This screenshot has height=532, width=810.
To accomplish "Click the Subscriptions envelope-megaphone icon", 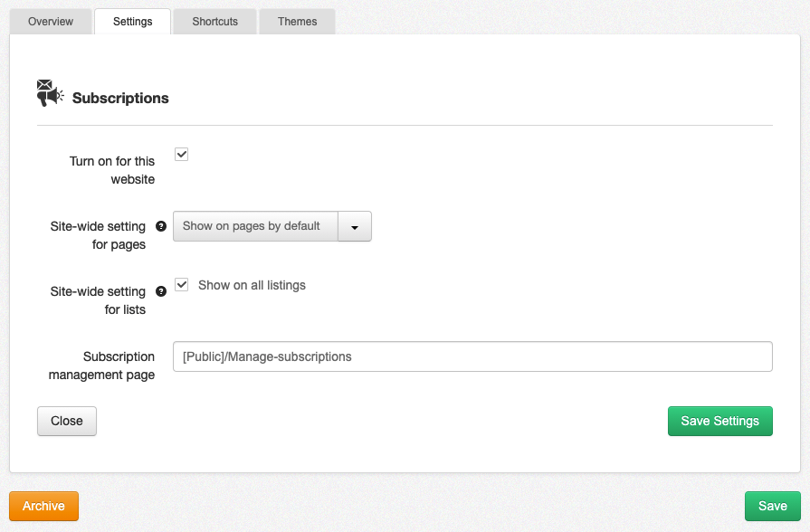I will 52,90.
